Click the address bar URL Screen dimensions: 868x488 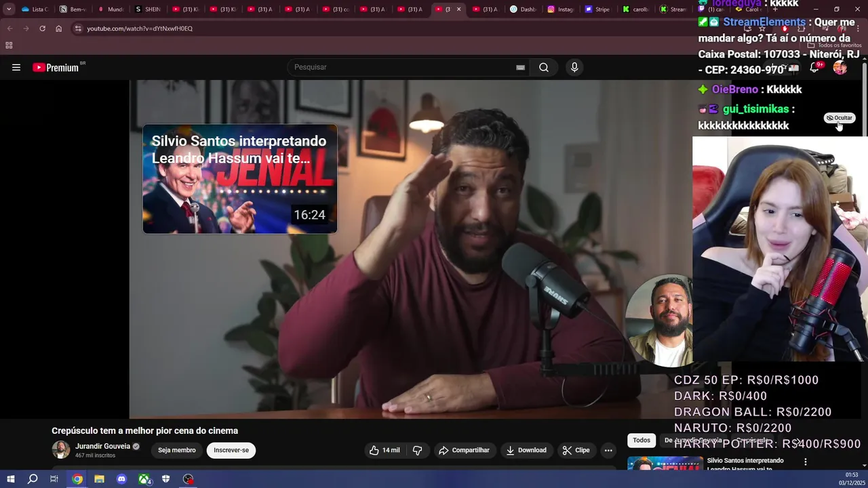[140, 28]
